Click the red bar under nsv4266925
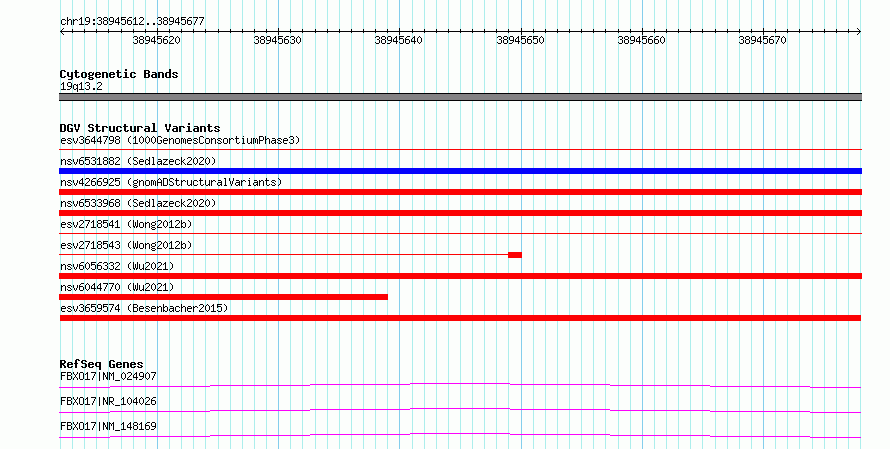This screenshot has height=449, width=890. tap(460, 192)
